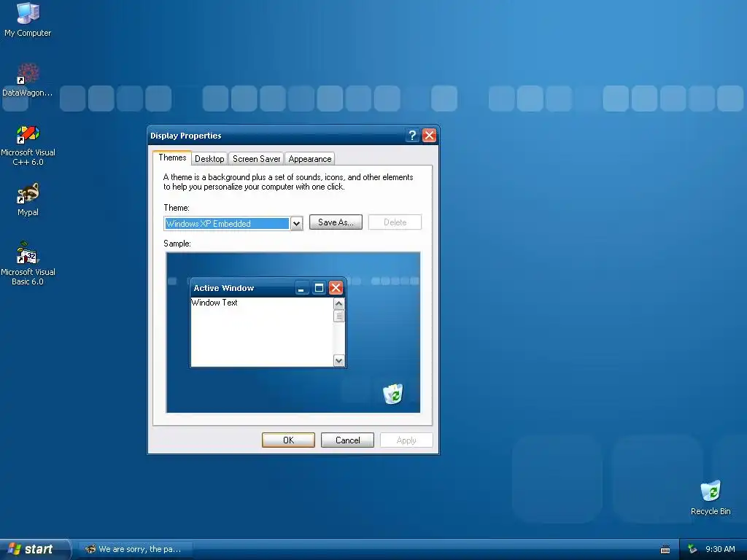Click the Help question mark button in Display Properties

click(x=412, y=136)
